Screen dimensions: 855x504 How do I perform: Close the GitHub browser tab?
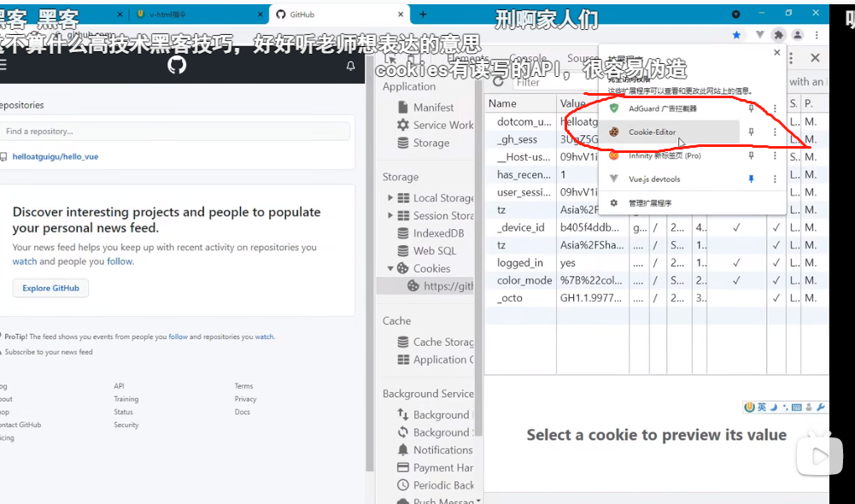click(x=401, y=15)
